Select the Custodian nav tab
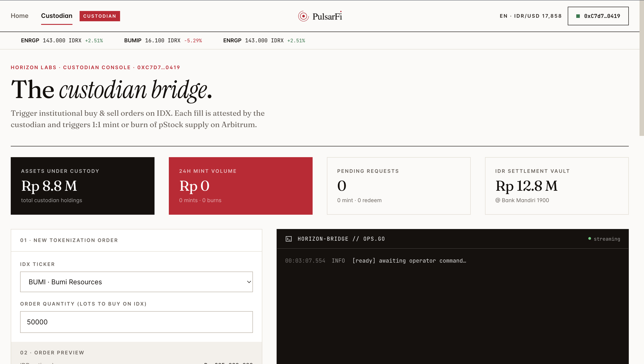Screen dimensions: 644x364 57,16
